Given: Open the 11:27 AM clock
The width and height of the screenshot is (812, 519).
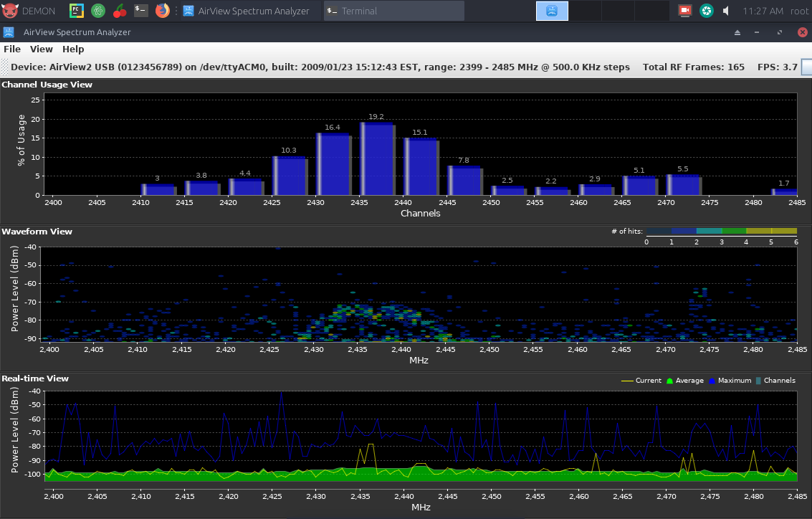Looking at the screenshot, I should point(763,11).
